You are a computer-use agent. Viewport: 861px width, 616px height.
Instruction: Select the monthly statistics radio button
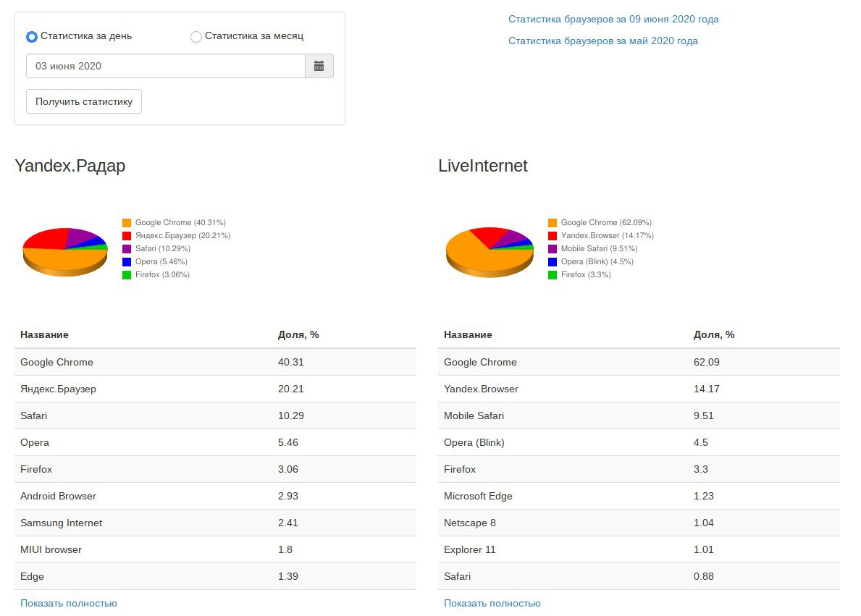pos(196,37)
